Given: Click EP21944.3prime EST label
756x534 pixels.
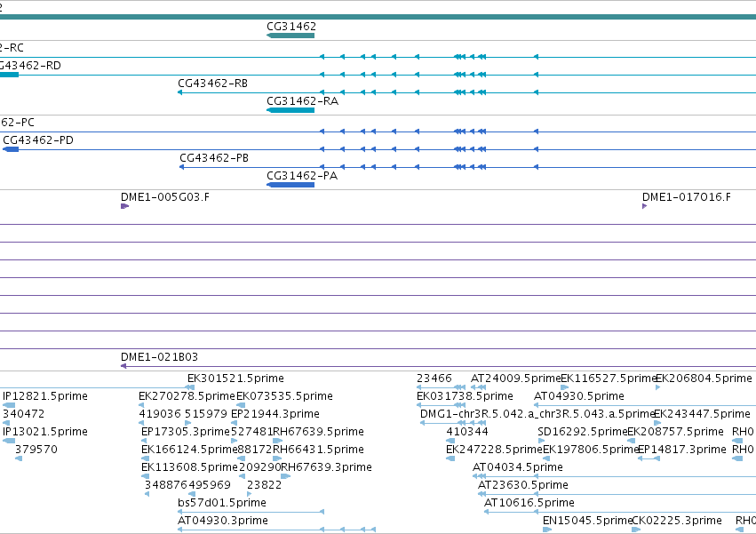Looking at the screenshot, I should [x=275, y=414].
